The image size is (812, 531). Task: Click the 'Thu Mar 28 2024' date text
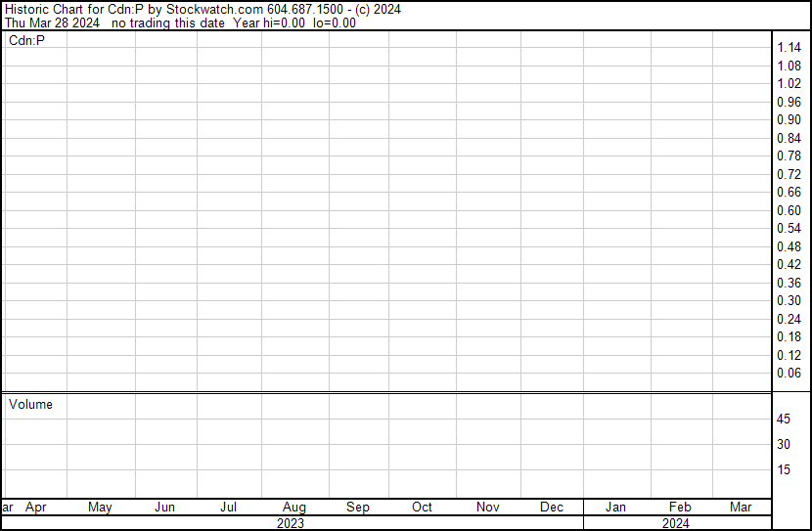point(52,23)
